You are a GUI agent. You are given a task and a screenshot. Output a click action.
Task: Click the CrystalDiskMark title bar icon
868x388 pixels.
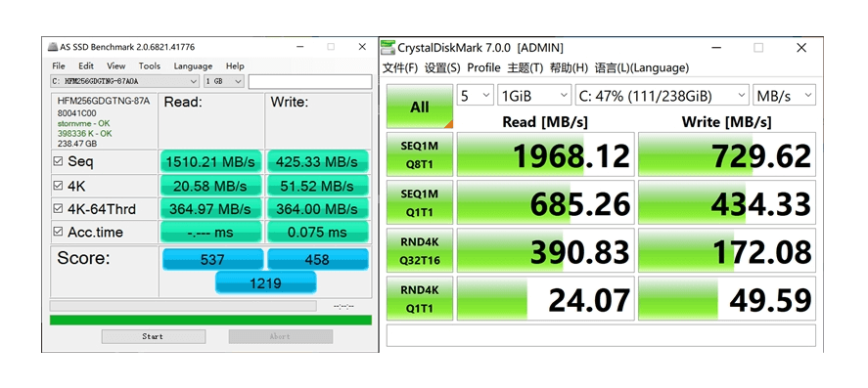[388, 48]
